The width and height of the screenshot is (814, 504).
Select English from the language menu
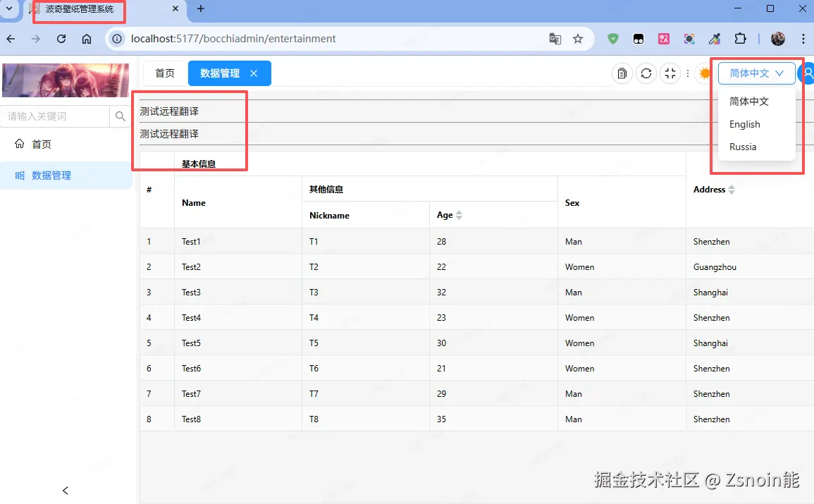click(745, 124)
